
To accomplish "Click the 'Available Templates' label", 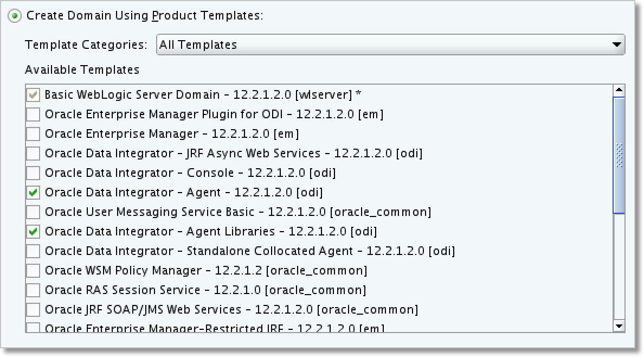I will 82,70.
